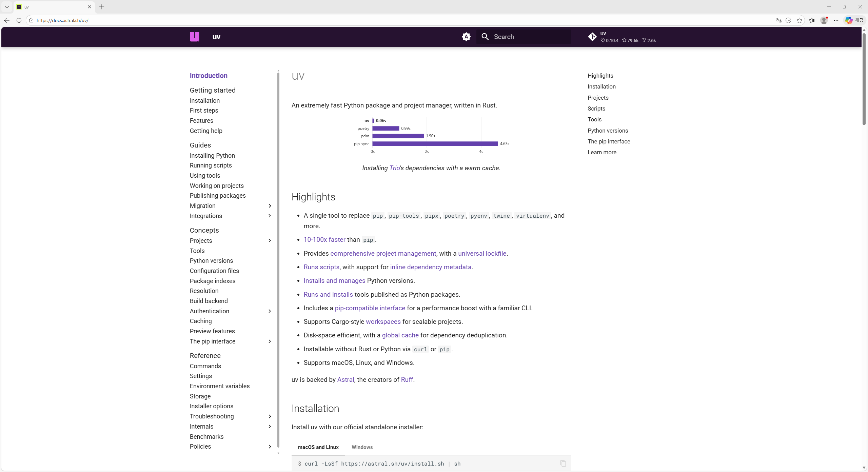Select the macOS and Linux tab
The image size is (868, 472).
(x=318, y=447)
